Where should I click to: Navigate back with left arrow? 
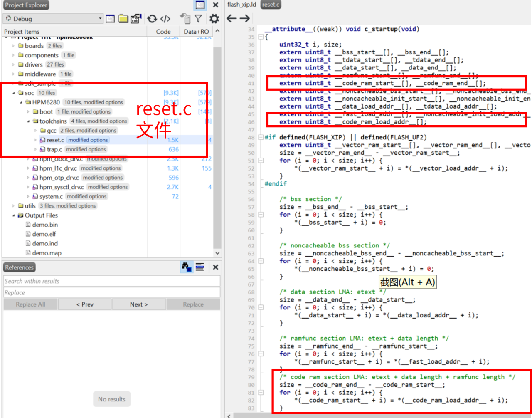pos(232,18)
